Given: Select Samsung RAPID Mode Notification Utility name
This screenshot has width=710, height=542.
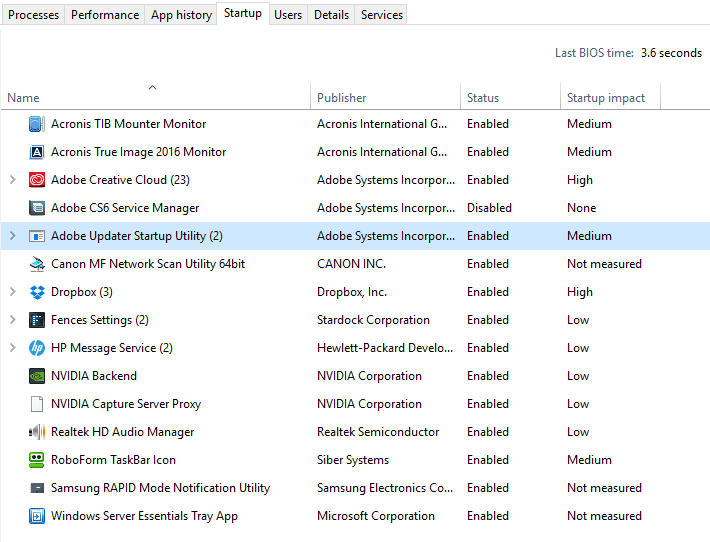Looking at the screenshot, I should coord(160,488).
